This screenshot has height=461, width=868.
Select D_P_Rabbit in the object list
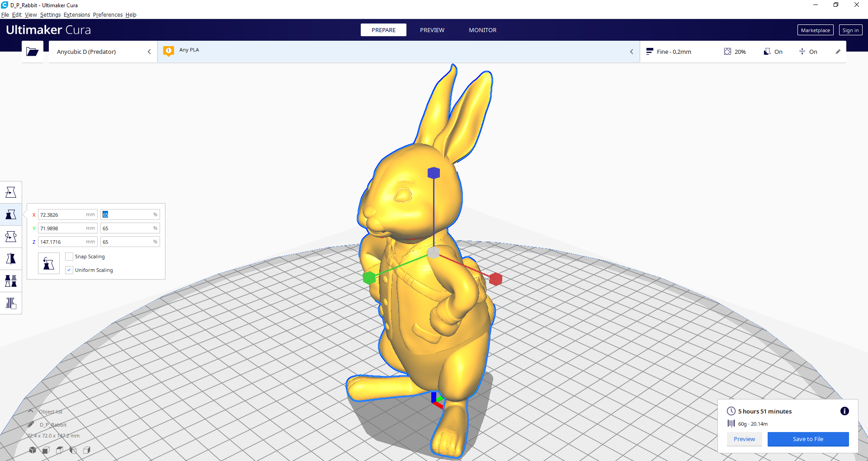[53, 425]
